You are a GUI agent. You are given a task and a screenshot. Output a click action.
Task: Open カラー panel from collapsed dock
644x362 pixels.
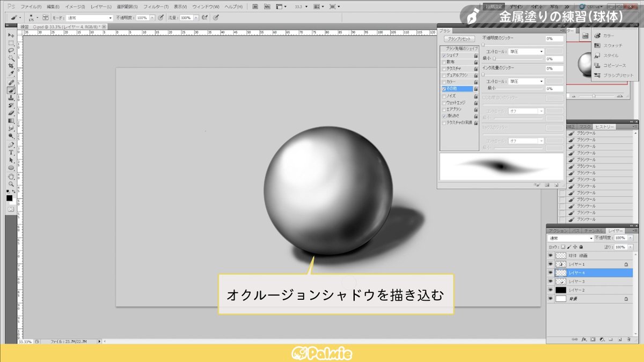click(608, 35)
